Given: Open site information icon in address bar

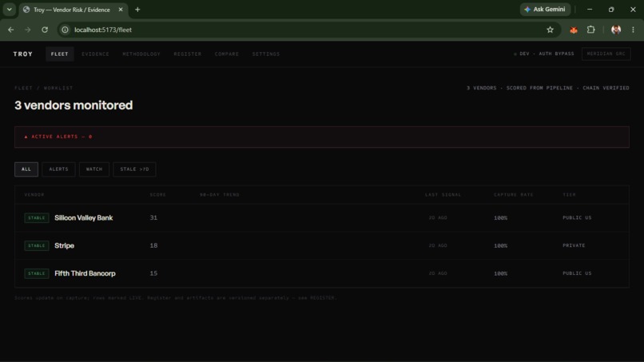Looking at the screenshot, I should 65,30.
